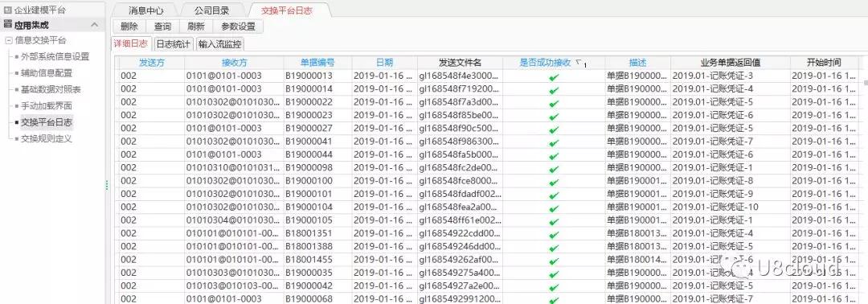Open 基础数据对照表 in the tree

click(x=51, y=89)
